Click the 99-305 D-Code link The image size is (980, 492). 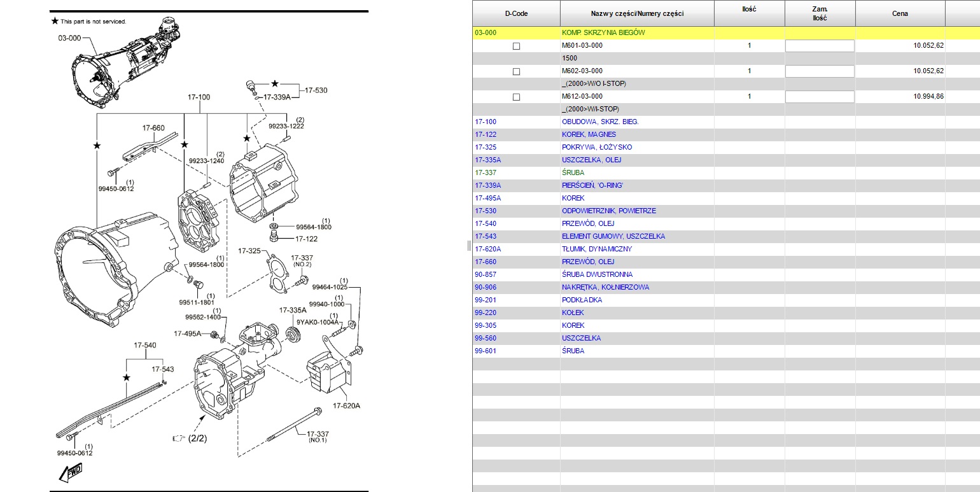tap(486, 325)
